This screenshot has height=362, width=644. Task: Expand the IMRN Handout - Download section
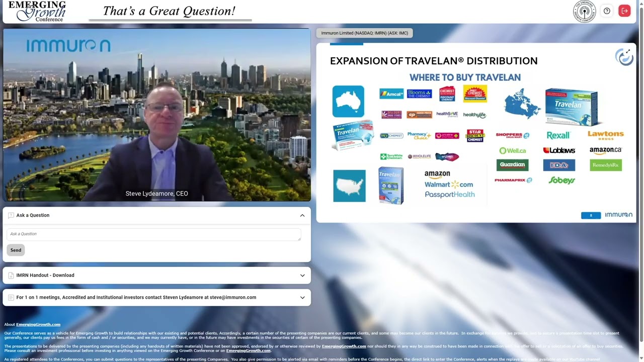click(302, 276)
